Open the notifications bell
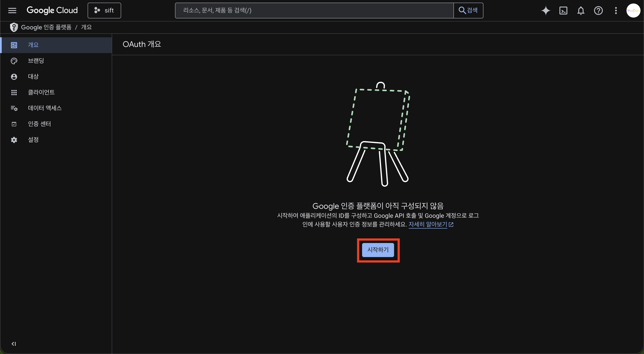The image size is (644, 354). (580, 11)
